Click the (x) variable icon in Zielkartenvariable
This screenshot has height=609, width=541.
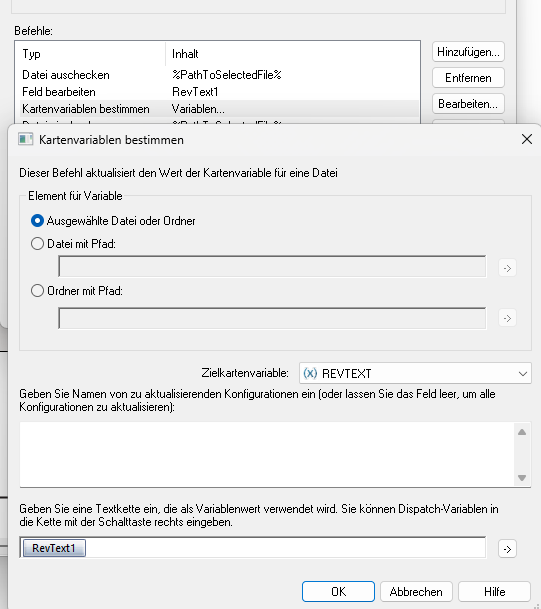point(310,373)
